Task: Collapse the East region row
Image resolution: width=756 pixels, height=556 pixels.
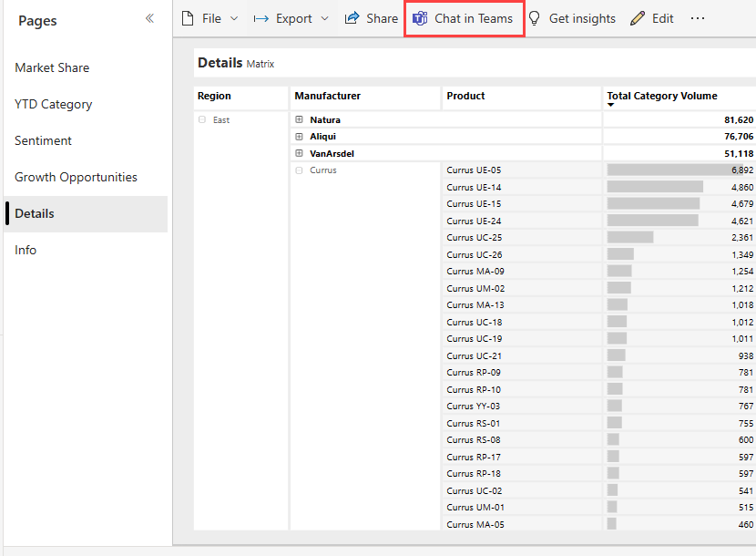Action: 202,119
